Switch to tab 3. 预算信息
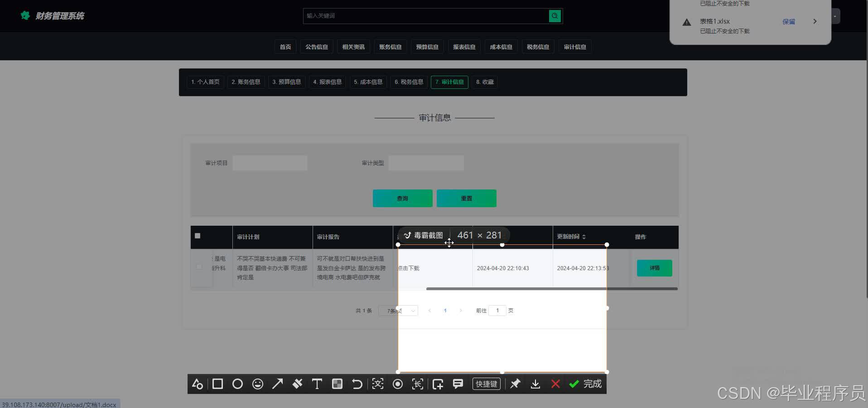868x408 pixels. click(287, 82)
